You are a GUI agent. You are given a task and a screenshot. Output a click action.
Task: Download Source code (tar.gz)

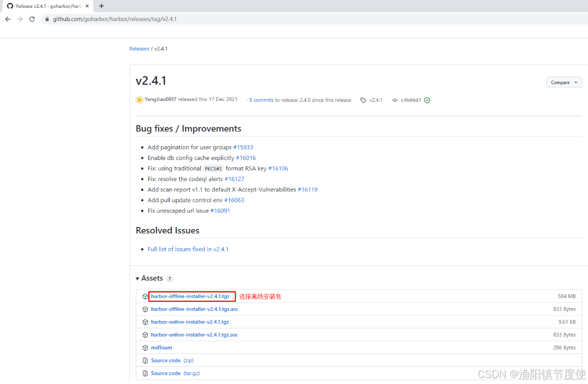tap(175, 373)
